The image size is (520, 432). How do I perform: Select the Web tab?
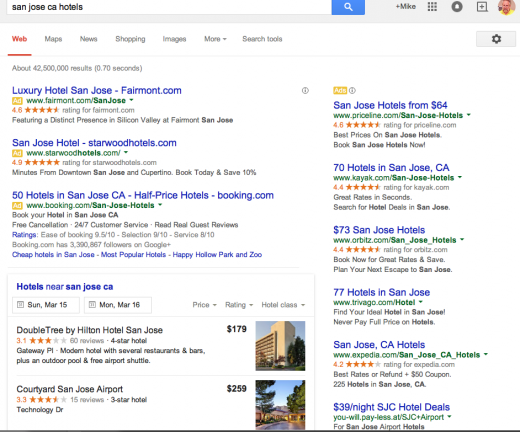click(x=19, y=39)
